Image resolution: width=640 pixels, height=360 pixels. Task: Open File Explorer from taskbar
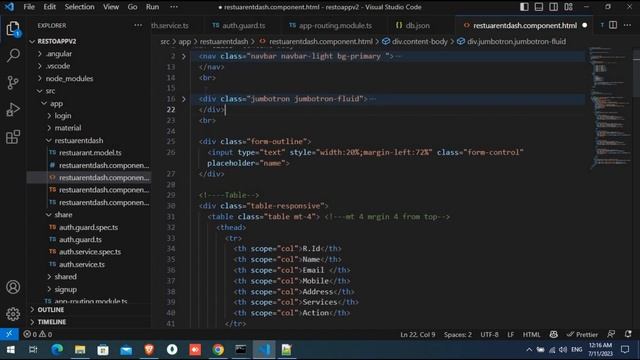tap(80, 349)
